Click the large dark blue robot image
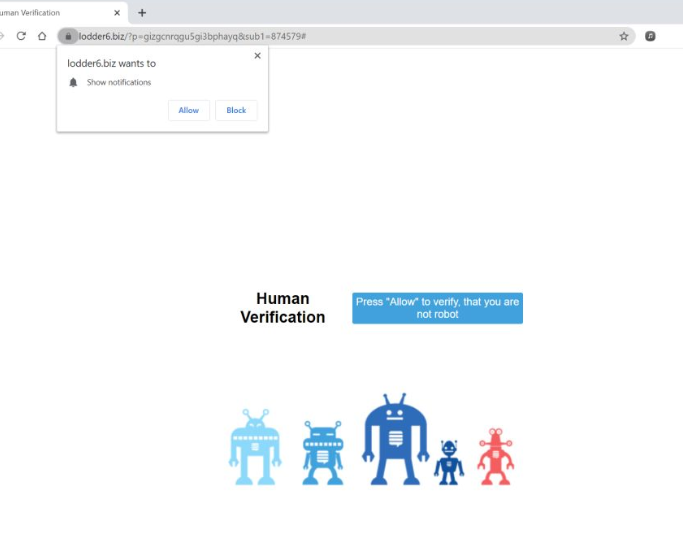Viewport: 683px width, 534px height. [395, 439]
